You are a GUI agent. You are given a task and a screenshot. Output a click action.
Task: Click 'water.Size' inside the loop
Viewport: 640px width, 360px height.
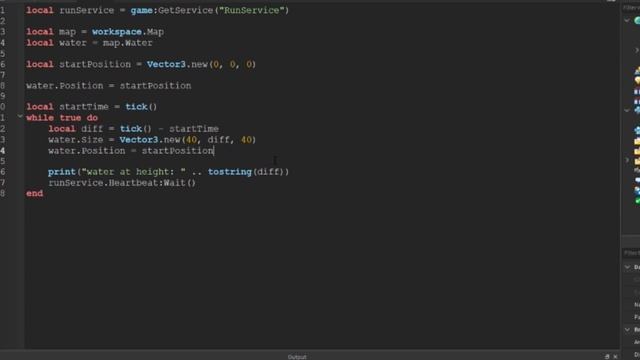pos(76,140)
